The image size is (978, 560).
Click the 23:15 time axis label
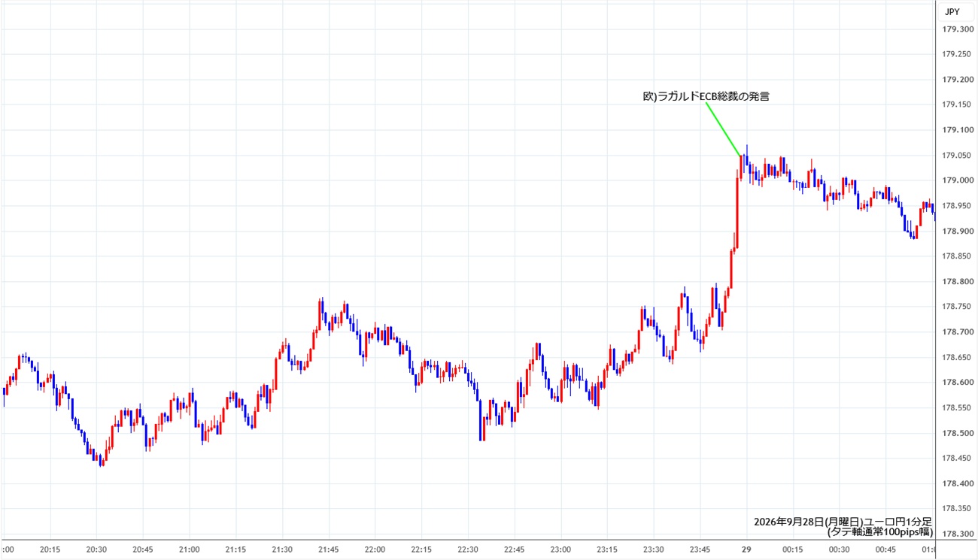(x=607, y=550)
